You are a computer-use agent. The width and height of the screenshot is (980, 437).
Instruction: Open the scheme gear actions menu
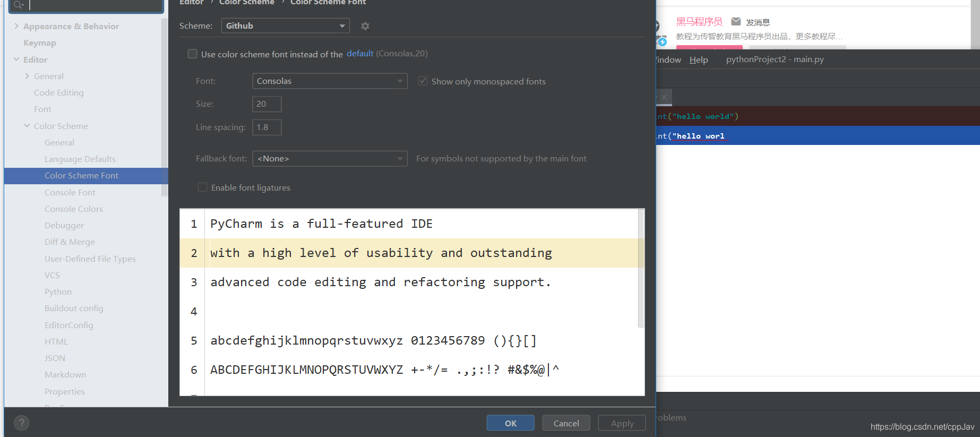click(365, 25)
